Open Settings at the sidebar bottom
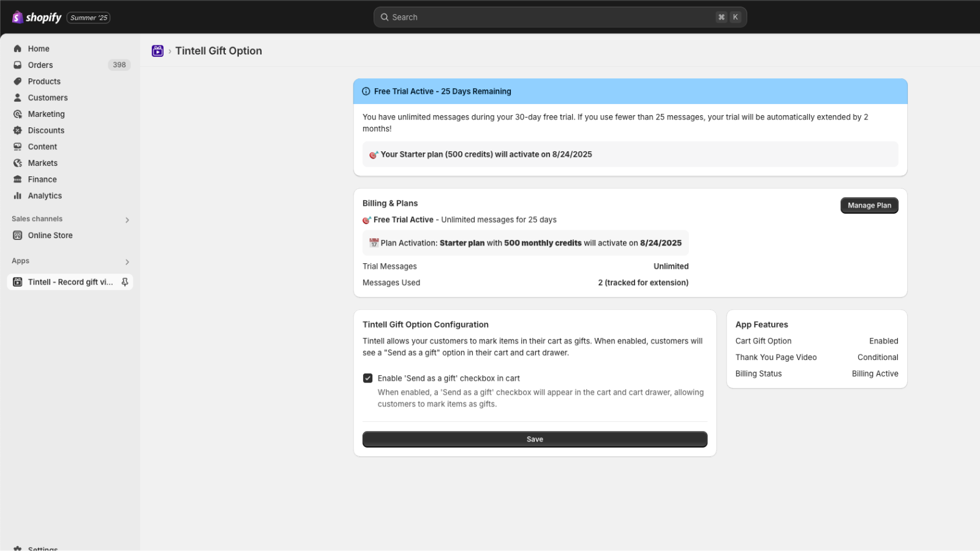This screenshot has height=551, width=980. [x=43, y=548]
